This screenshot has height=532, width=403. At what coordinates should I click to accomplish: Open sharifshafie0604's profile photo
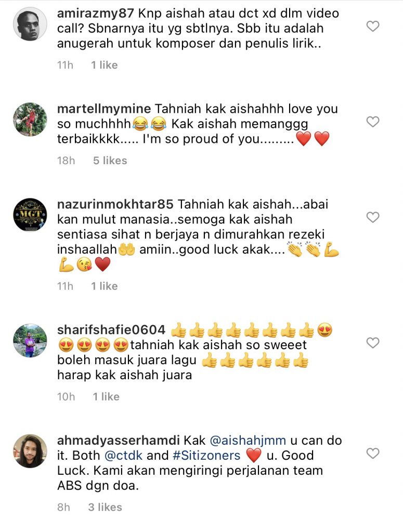[30, 341]
